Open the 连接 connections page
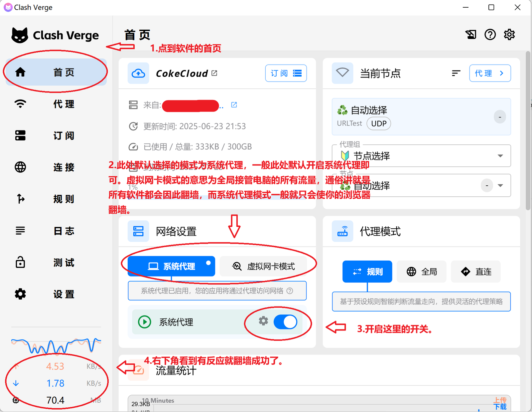Screen dimensions: 532x412 click(56, 167)
